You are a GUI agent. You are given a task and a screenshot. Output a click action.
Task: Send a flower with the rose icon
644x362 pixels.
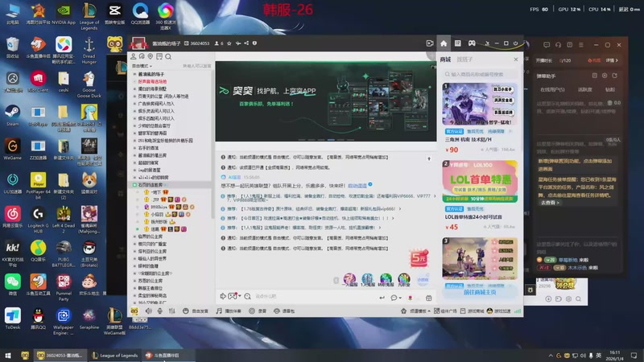point(411,298)
